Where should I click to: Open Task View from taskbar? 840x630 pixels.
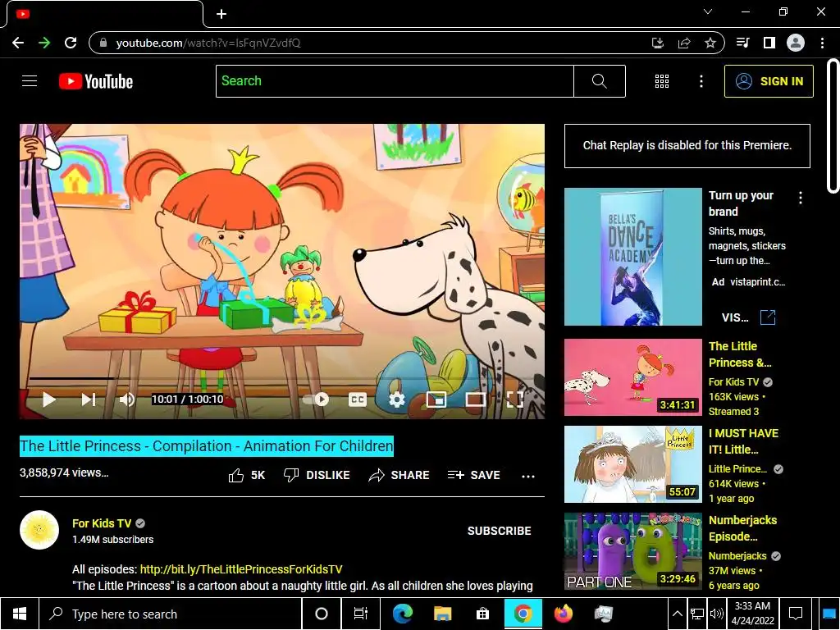(x=361, y=614)
